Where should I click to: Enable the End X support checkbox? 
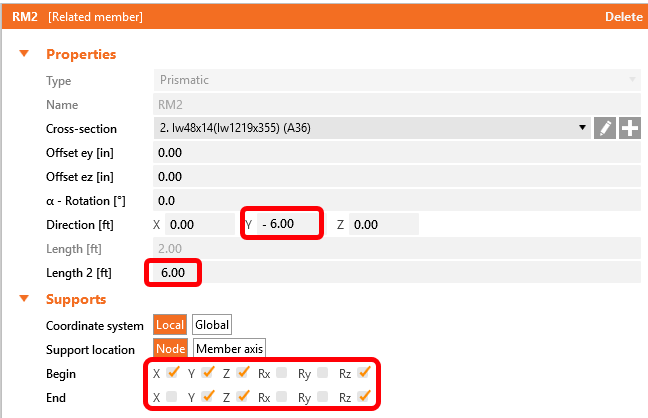click(174, 397)
